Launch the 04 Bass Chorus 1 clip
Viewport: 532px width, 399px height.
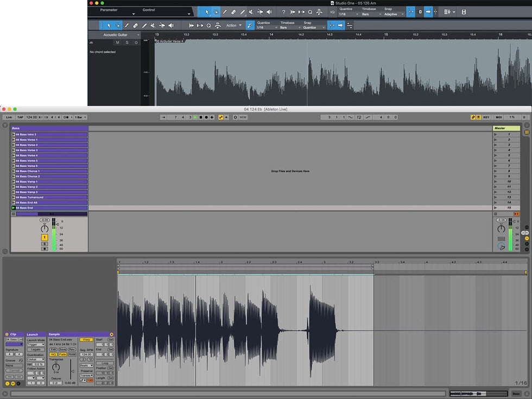tap(14, 171)
